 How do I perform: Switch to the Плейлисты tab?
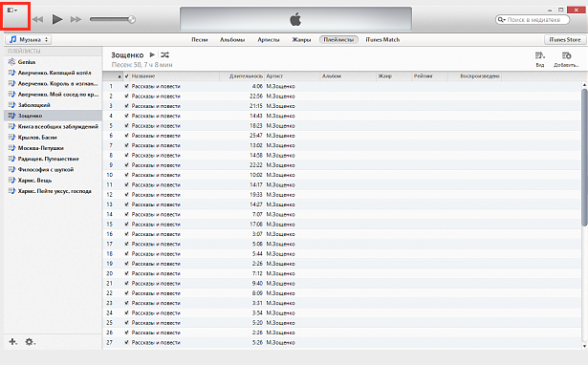338,40
